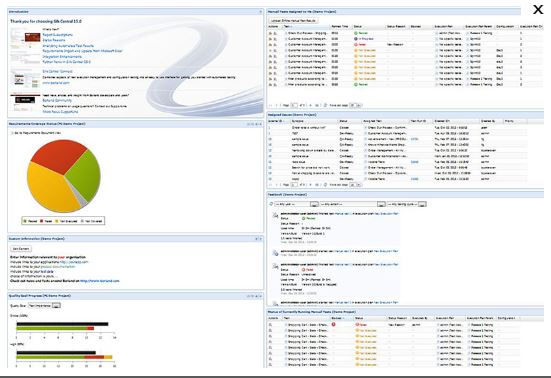Click the red blocked icon in Currently Running Tests
Viewport: 551px width, 378px height.
333,324
